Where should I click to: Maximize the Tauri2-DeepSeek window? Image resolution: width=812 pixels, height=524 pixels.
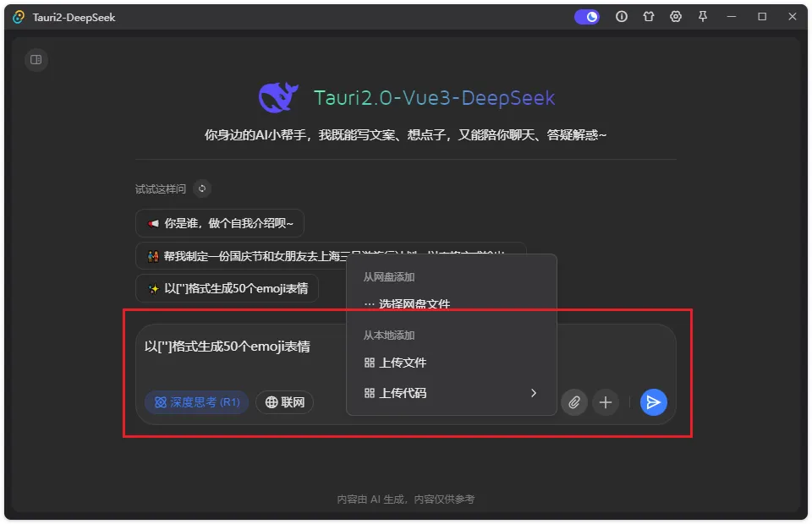tap(762, 17)
